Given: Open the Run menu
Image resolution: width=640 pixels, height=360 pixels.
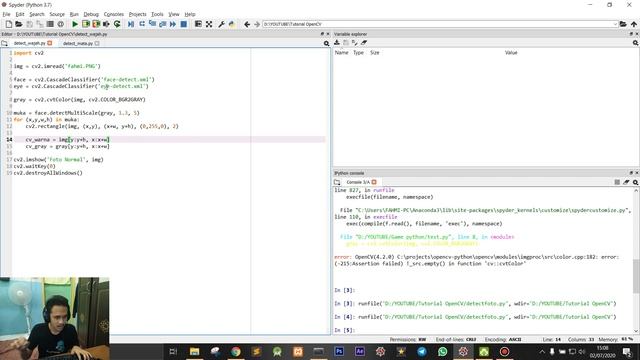Looking at the screenshot, I should pyautogui.click(x=74, y=14).
